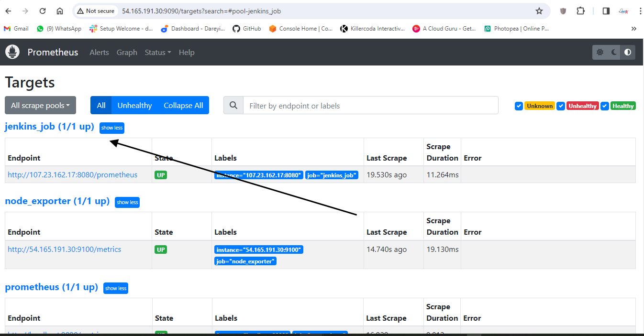This screenshot has height=336, width=644.
Task: Open the All scrape pools dropdown
Action: (40, 106)
